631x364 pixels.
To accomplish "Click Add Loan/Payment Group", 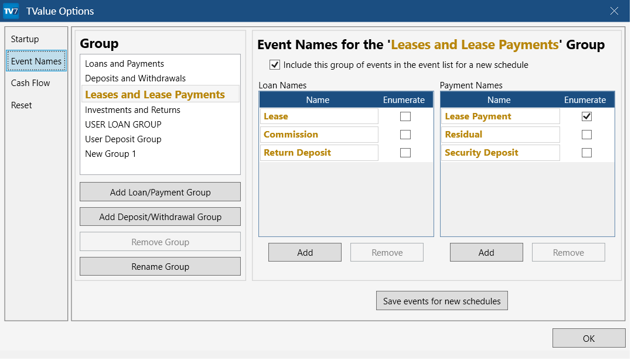I will 160,191.
